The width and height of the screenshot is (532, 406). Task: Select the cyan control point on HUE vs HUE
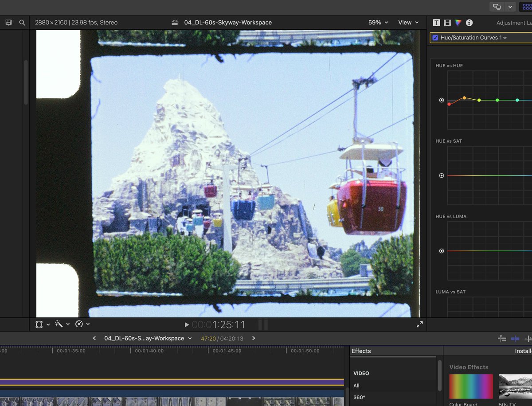pos(517,100)
